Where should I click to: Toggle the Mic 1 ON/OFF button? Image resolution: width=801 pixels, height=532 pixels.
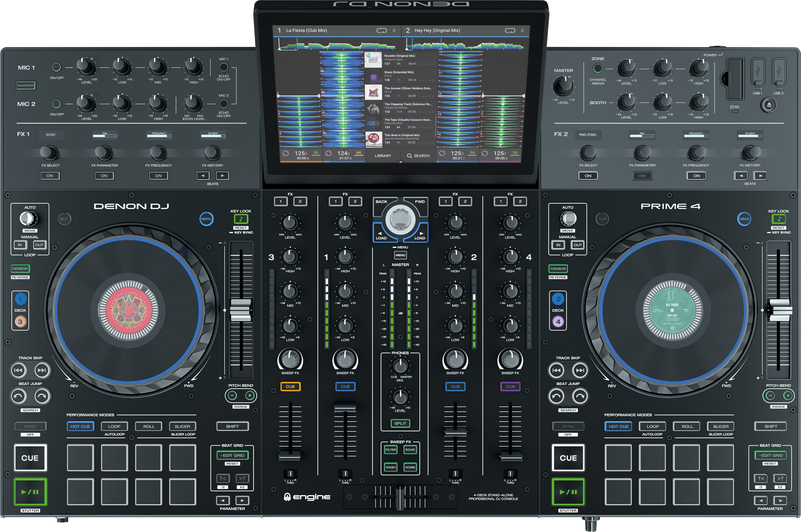(x=56, y=67)
